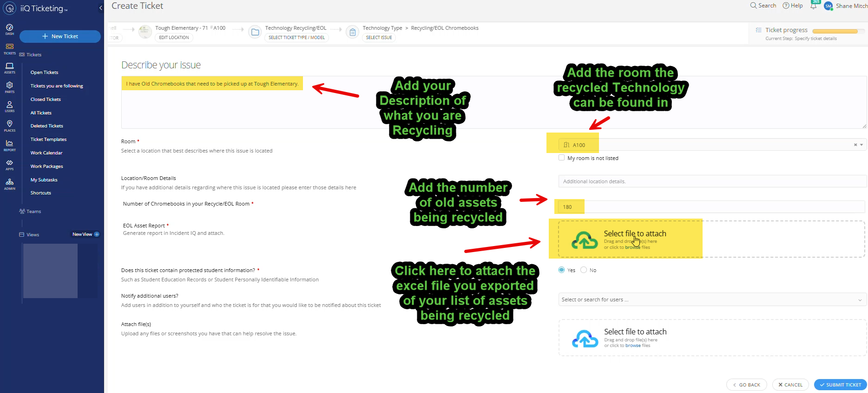Open the Admin sidebar icon

9,184
